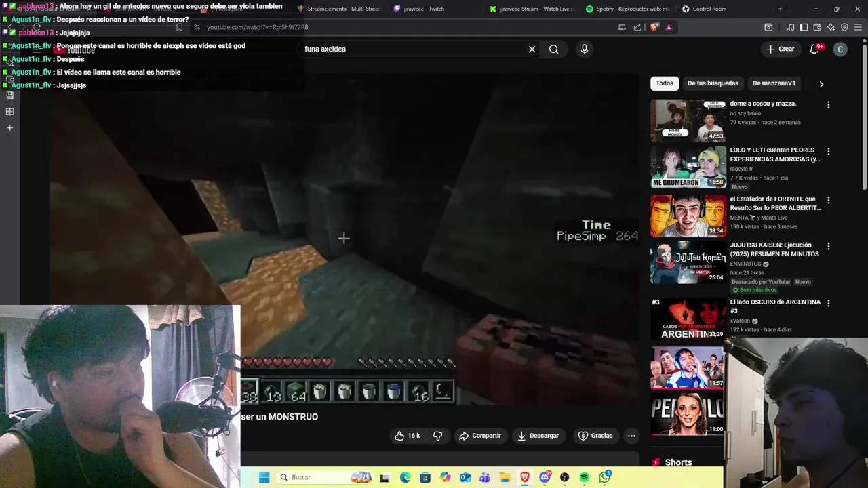Open the account avatar menu
This screenshot has width=868, height=488.
[840, 49]
